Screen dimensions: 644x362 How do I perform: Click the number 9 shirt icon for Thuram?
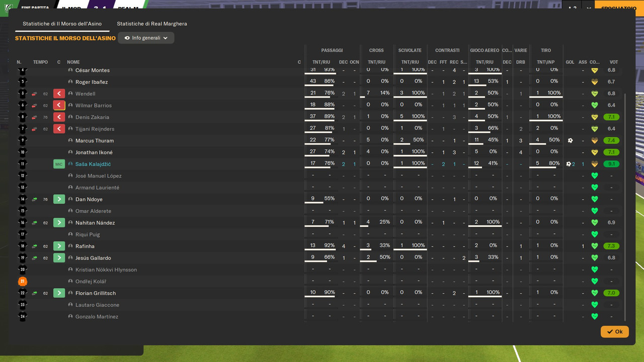[22, 141]
